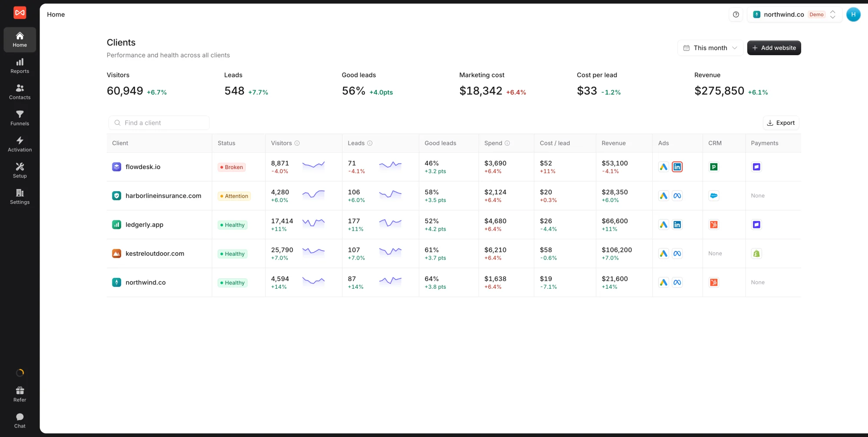Click the HubSpot CRM icon for ledgerly.app
Image resolution: width=868 pixels, height=437 pixels.
tap(714, 225)
